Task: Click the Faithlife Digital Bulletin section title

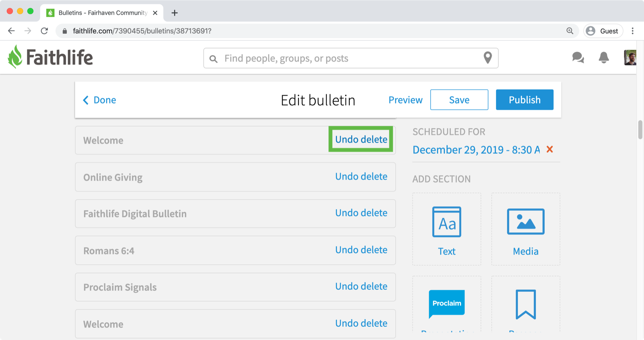Action: coord(135,214)
